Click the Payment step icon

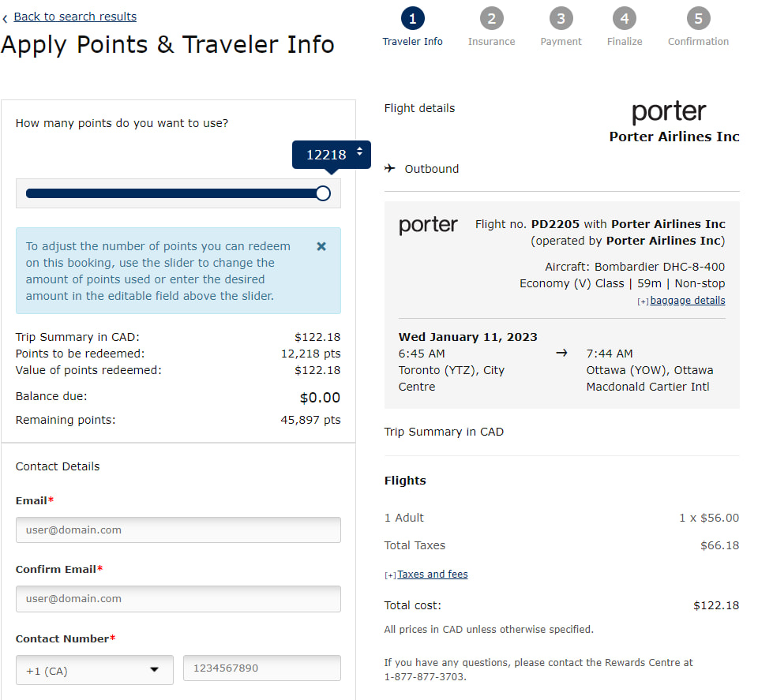[561, 18]
